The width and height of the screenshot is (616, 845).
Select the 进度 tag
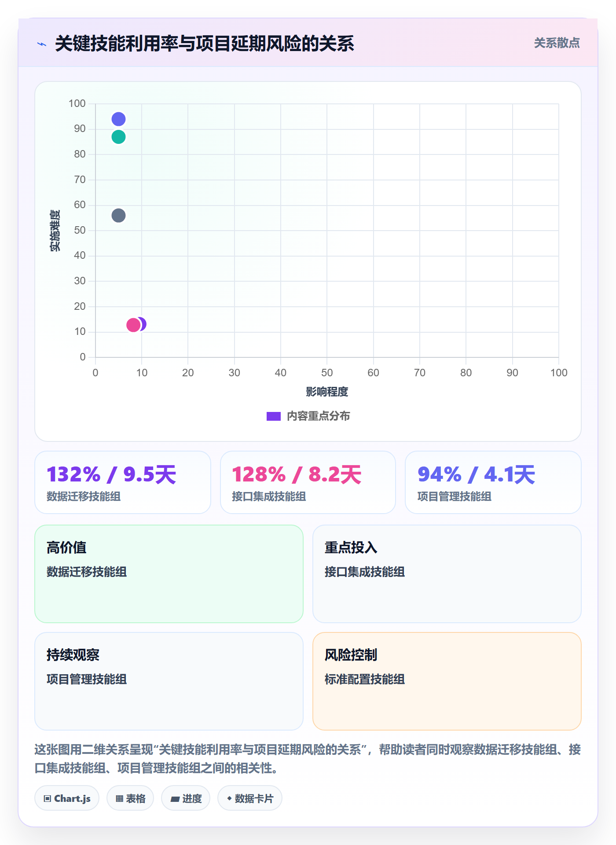(x=186, y=798)
